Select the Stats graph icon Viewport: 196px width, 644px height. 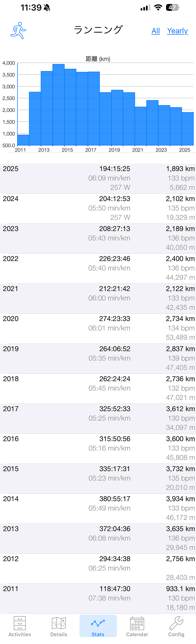(x=98, y=623)
